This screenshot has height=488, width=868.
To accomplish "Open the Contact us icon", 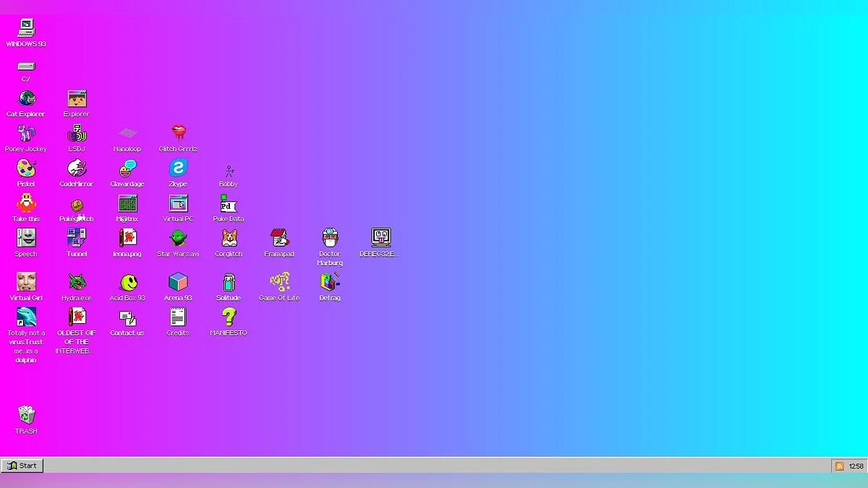I will pos(127,318).
